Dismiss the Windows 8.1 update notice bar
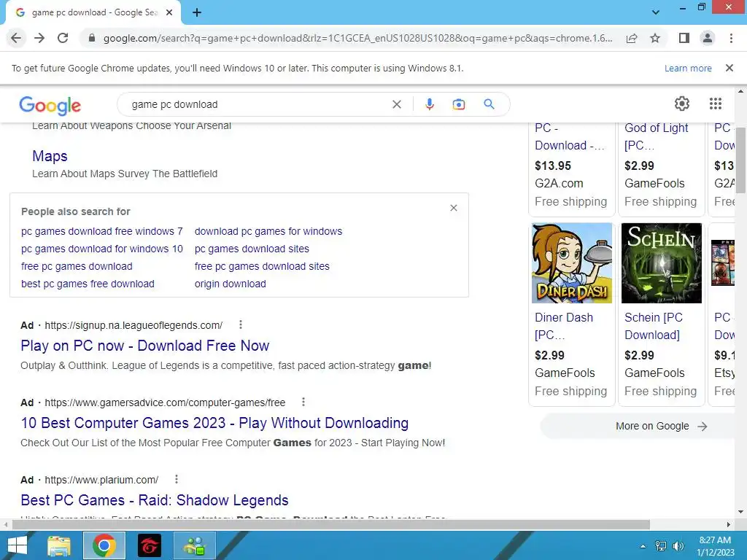 tap(729, 68)
